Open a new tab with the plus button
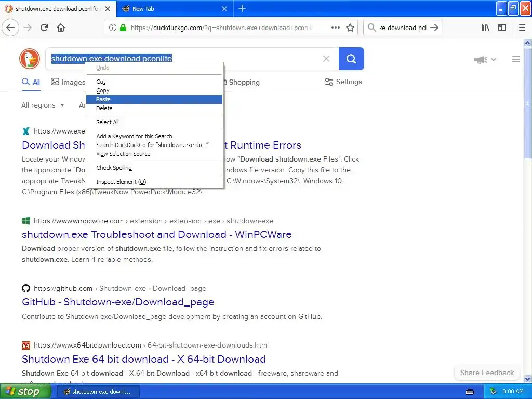Image resolution: width=532 pixels, height=399 pixels. 242,8
